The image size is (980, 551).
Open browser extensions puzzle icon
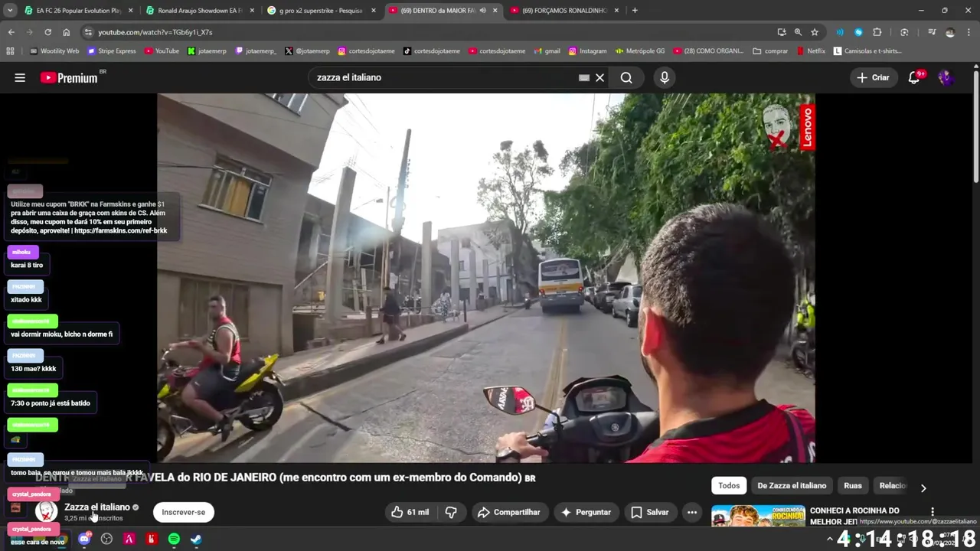coord(877,32)
